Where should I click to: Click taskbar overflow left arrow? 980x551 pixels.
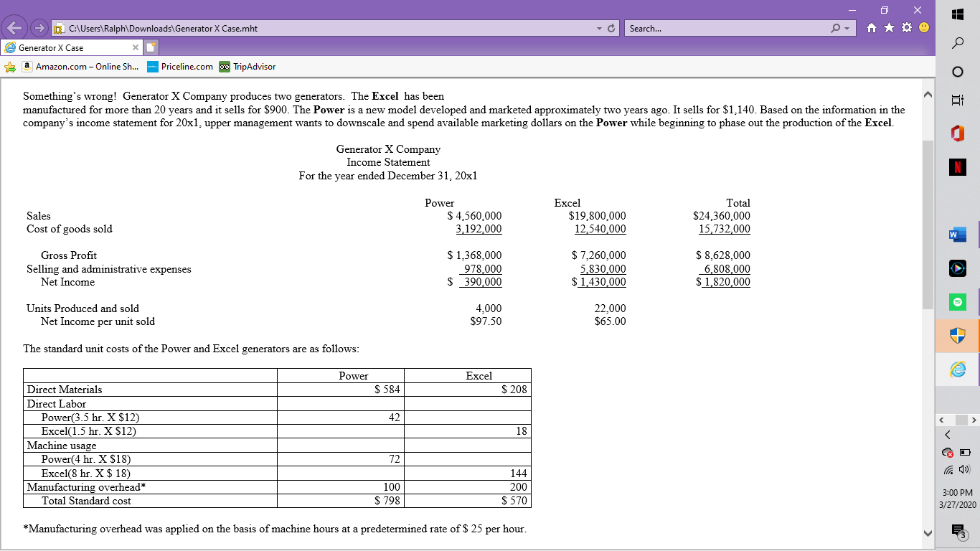coord(942,419)
